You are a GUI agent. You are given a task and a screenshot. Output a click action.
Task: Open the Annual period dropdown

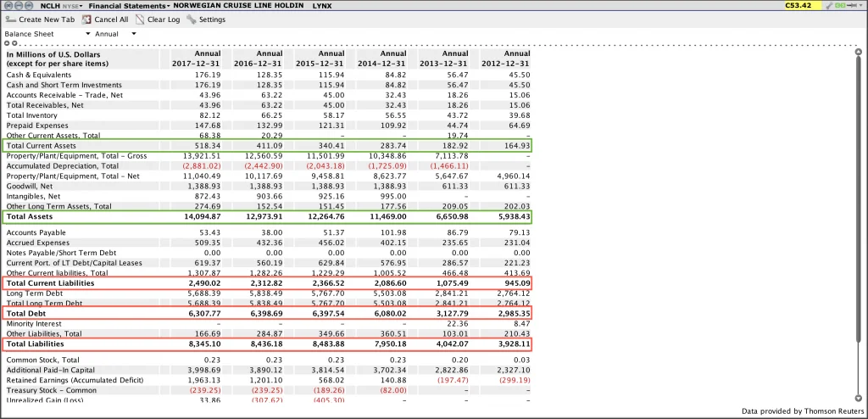[115, 34]
